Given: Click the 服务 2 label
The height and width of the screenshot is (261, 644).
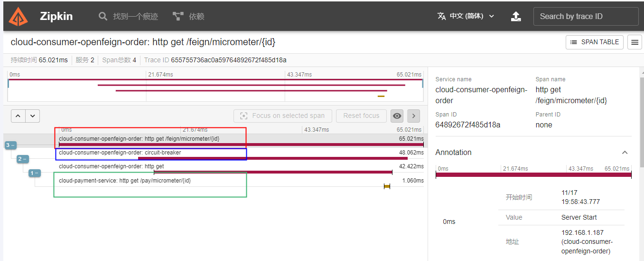Looking at the screenshot, I should (x=85, y=60).
